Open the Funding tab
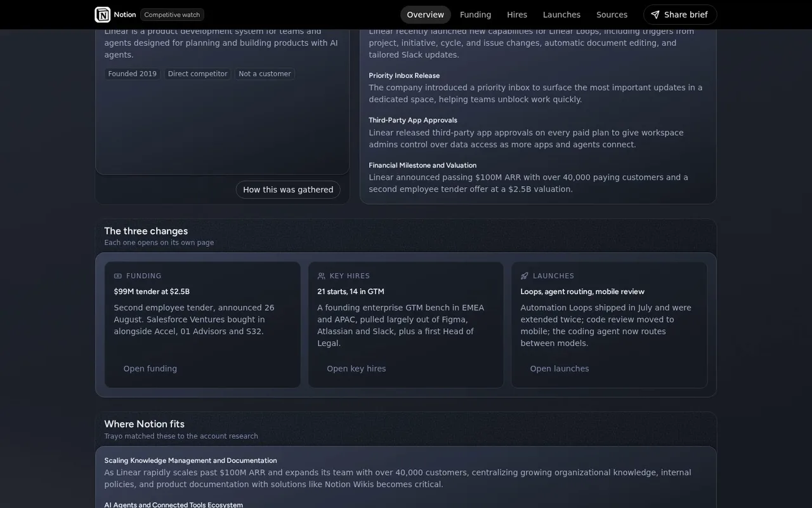 pos(476,15)
